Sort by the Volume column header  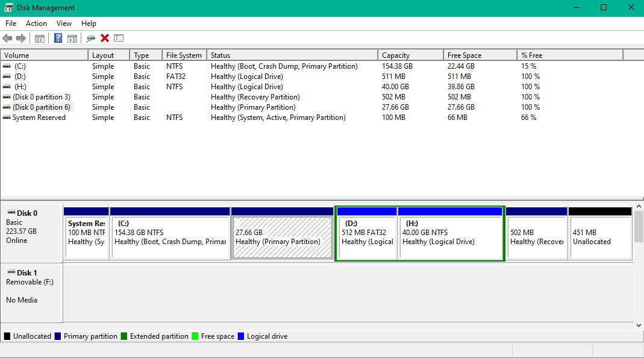[45, 55]
